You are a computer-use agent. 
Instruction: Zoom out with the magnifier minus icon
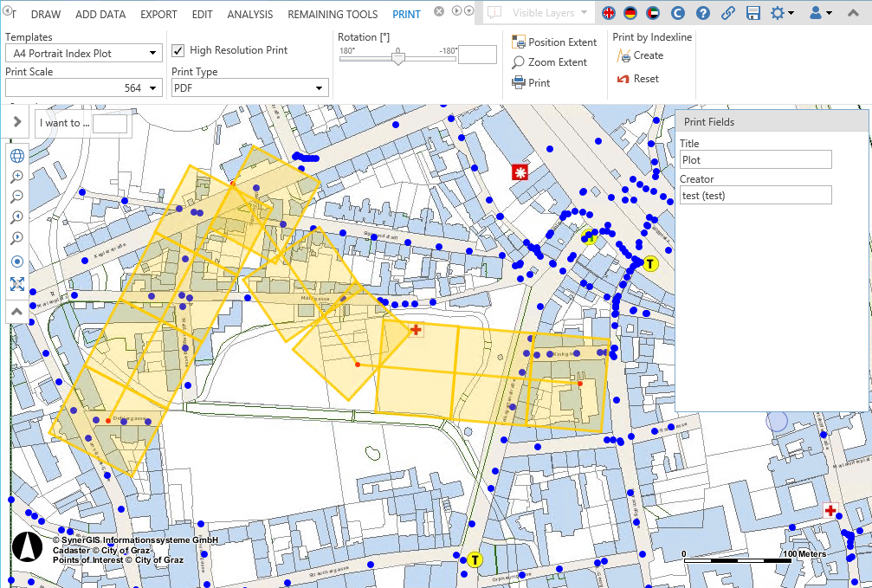(17, 197)
